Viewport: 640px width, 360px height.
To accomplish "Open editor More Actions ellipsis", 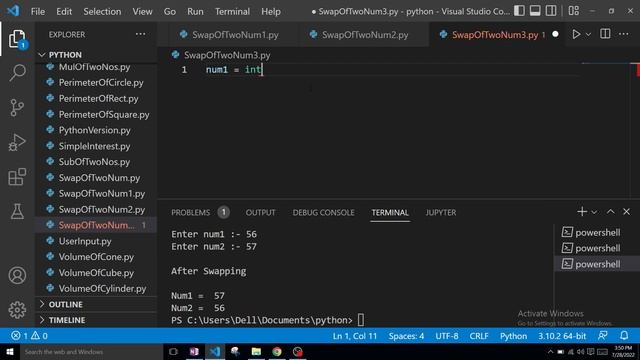I will coord(624,34).
